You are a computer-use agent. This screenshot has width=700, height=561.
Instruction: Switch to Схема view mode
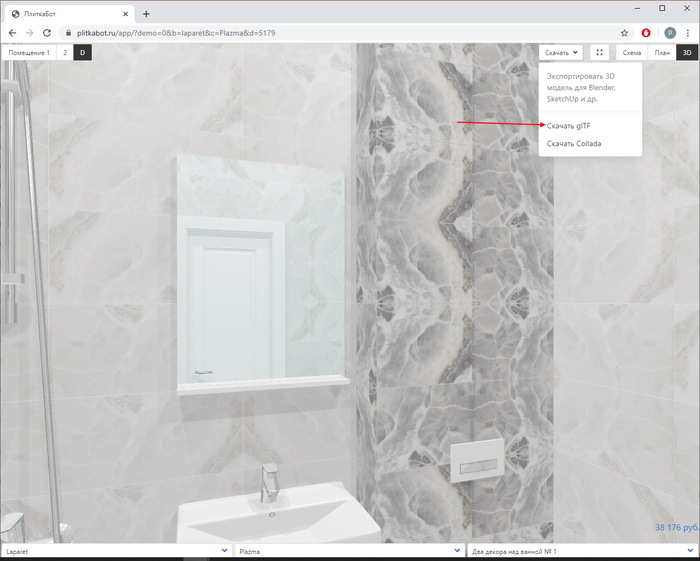tap(631, 52)
